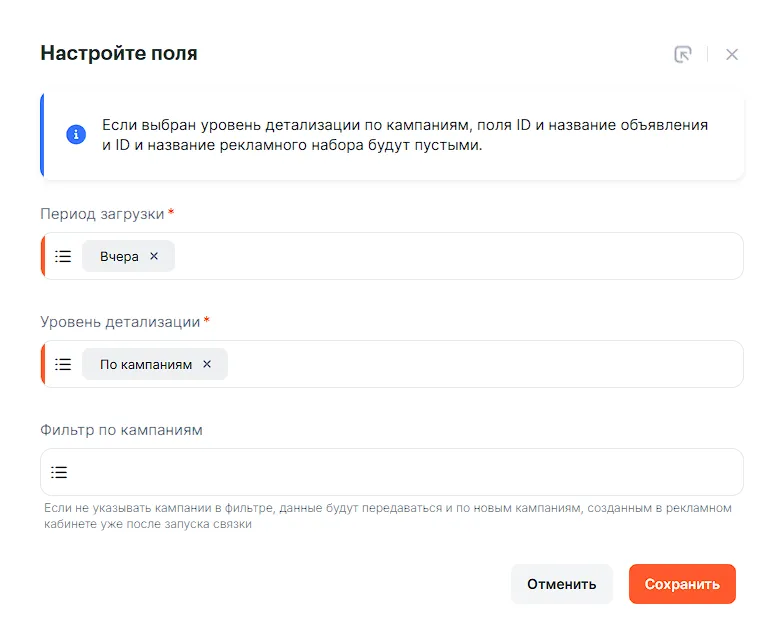Click the Фильтр по кампаниям label
This screenshot has width=771, height=627.
coord(121,430)
